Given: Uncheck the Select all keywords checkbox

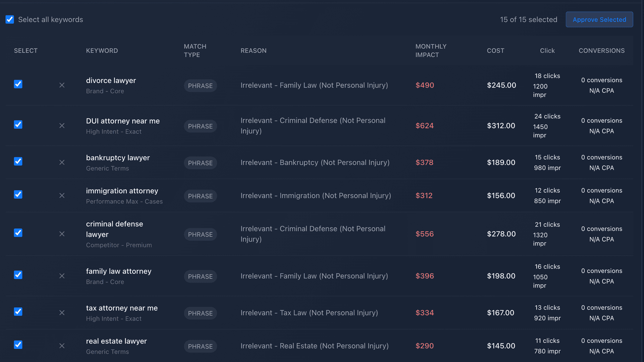Looking at the screenshot, I should point(10,19).
